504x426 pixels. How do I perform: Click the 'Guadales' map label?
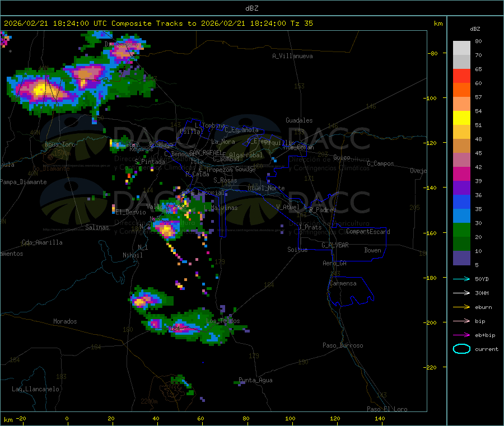[299, 120]
